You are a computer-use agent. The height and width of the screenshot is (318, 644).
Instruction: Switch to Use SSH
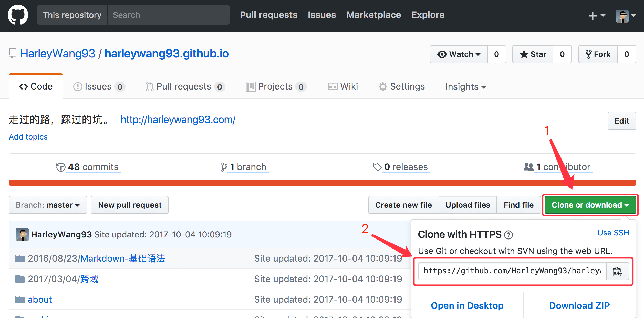click(613, 233)
